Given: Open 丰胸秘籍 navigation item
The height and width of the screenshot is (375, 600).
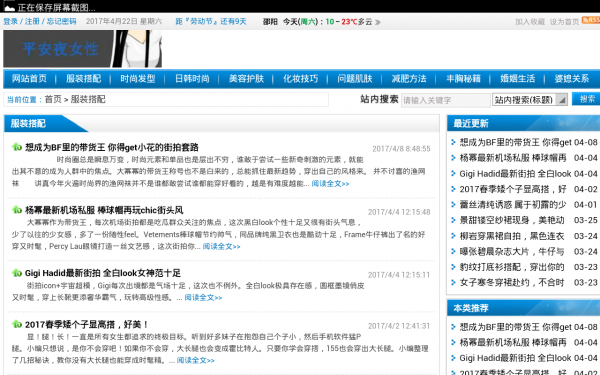Looking at the screenshot, I should [x=463, y=79].
